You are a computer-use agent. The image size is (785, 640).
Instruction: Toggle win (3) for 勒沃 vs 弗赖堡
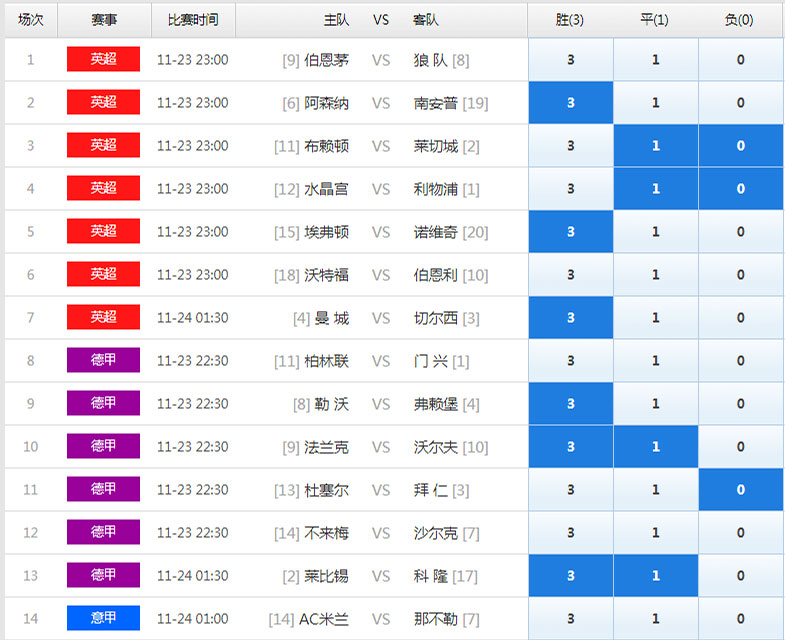tap(571, 404)
